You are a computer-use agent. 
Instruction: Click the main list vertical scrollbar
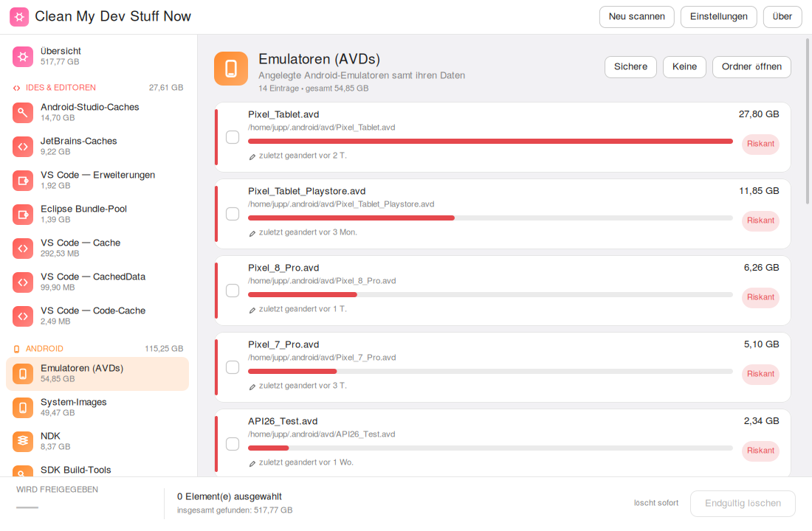808,121
